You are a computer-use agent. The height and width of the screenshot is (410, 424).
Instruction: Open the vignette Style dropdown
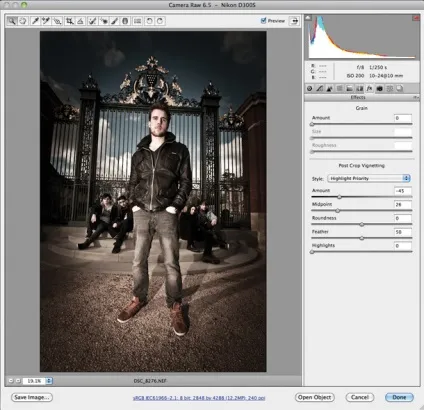point(369,178)
